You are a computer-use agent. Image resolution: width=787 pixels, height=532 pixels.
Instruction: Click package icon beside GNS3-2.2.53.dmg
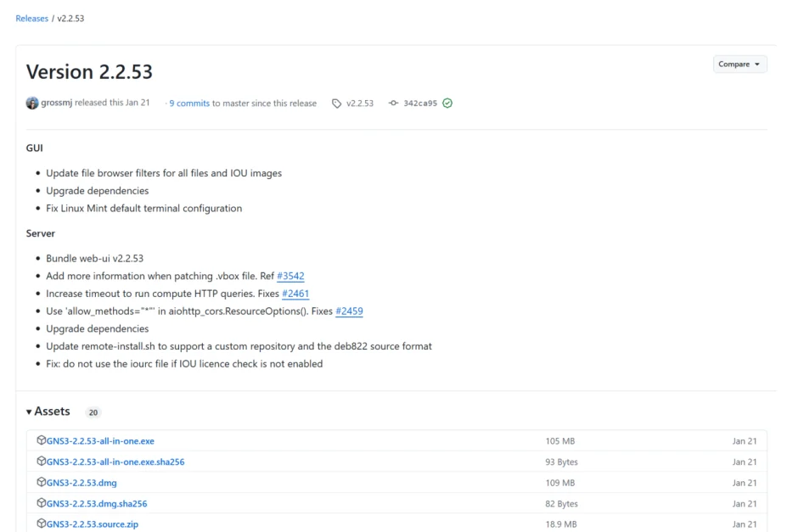[41, 482]
